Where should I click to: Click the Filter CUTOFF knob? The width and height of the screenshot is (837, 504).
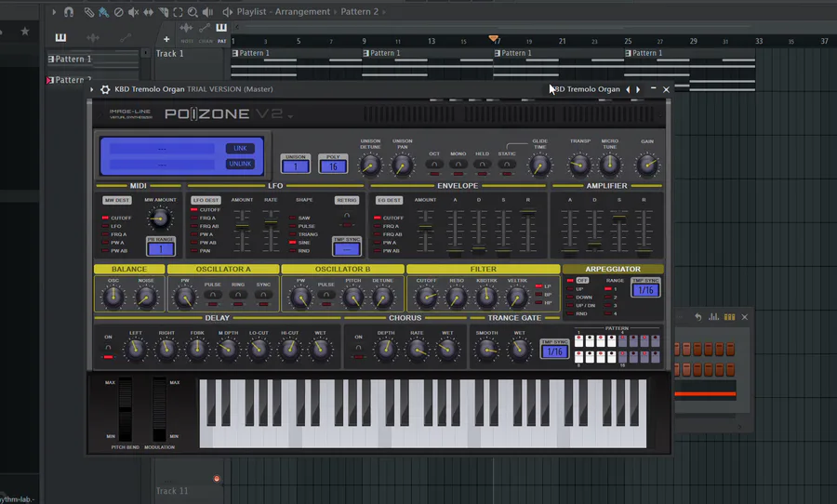[x=426, y=298]
